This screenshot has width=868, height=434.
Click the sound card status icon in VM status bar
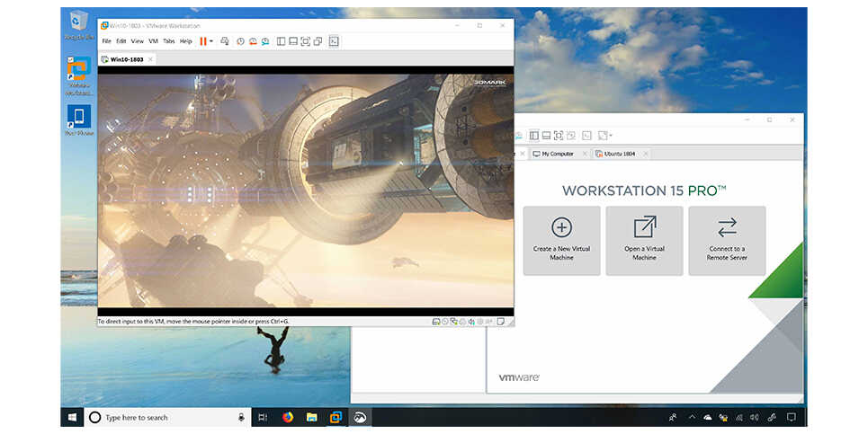click(471, 321)
